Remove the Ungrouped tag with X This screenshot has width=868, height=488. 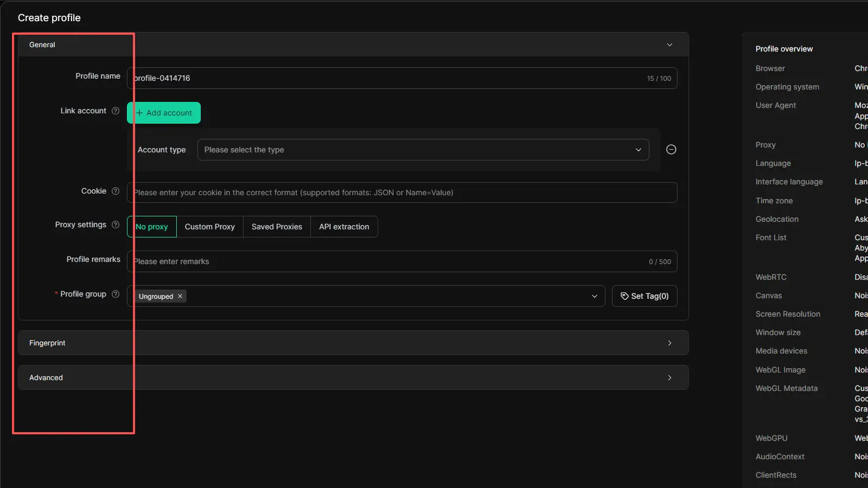point(180,296)
